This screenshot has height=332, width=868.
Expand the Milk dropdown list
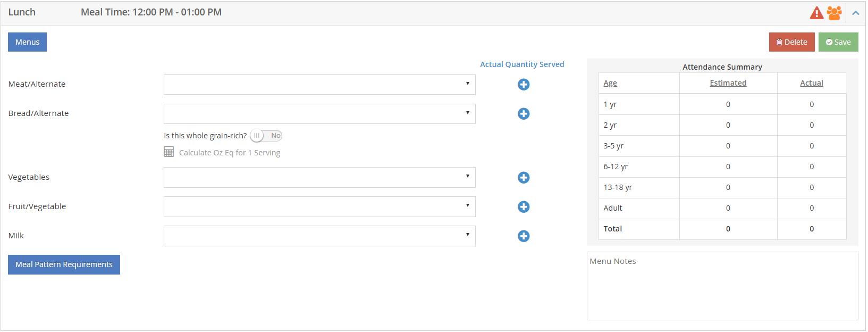click(x=319, y=236)
